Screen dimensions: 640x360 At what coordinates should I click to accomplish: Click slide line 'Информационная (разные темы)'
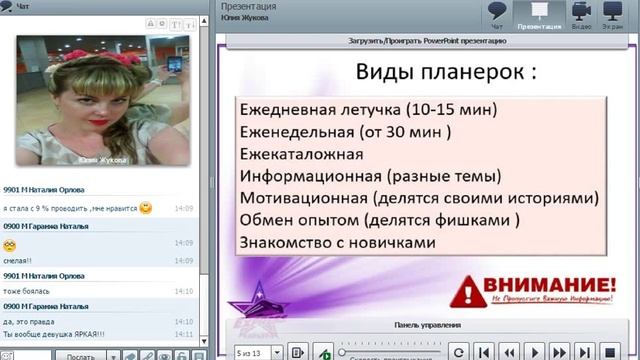pyautogui.click(x=371, y=176)
